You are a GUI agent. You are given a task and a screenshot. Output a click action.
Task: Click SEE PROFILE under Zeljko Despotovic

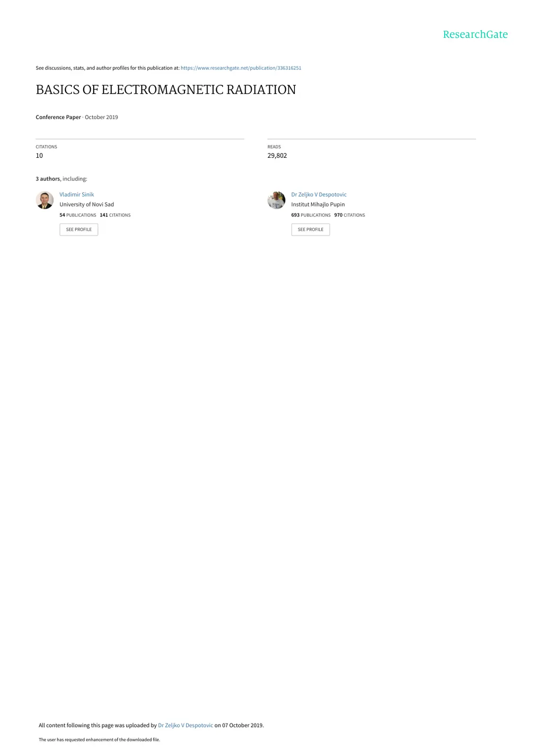(311, 230)
